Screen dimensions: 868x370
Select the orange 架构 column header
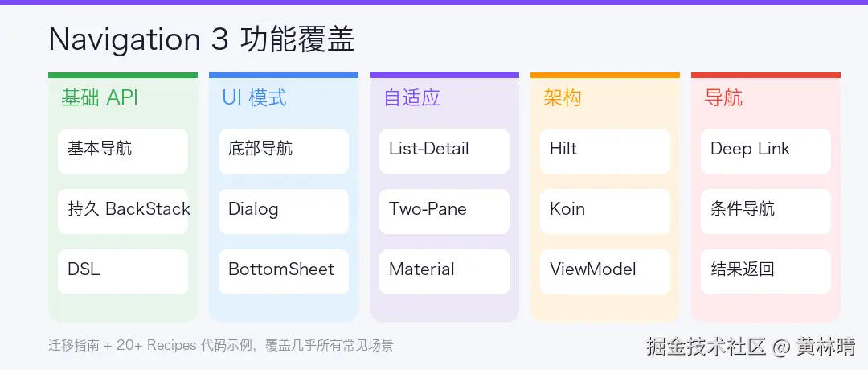[x=563, y=98]
